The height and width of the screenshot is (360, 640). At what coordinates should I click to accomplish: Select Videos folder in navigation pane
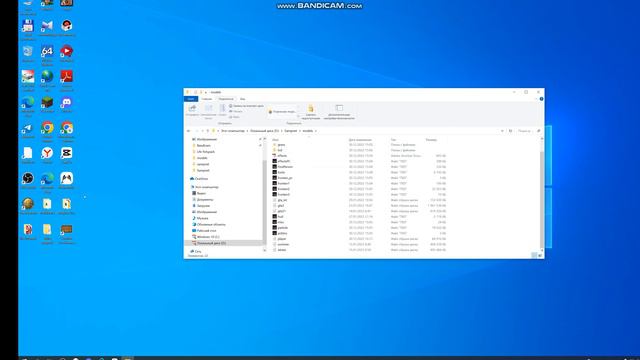point(199,193)
